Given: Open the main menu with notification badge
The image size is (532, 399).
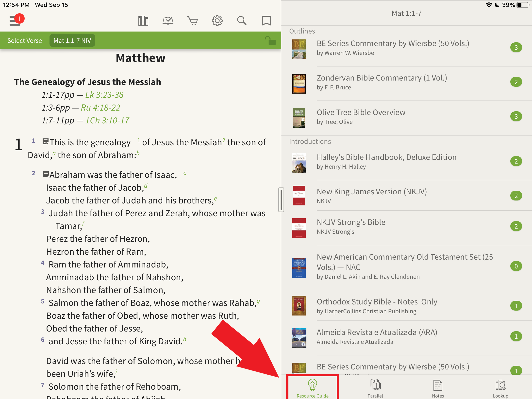Looking at the screenshot, I should (x=15, y=21).
